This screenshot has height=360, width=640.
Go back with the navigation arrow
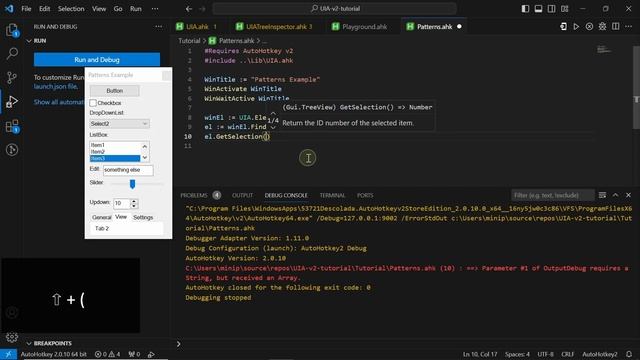pos(189,9)
